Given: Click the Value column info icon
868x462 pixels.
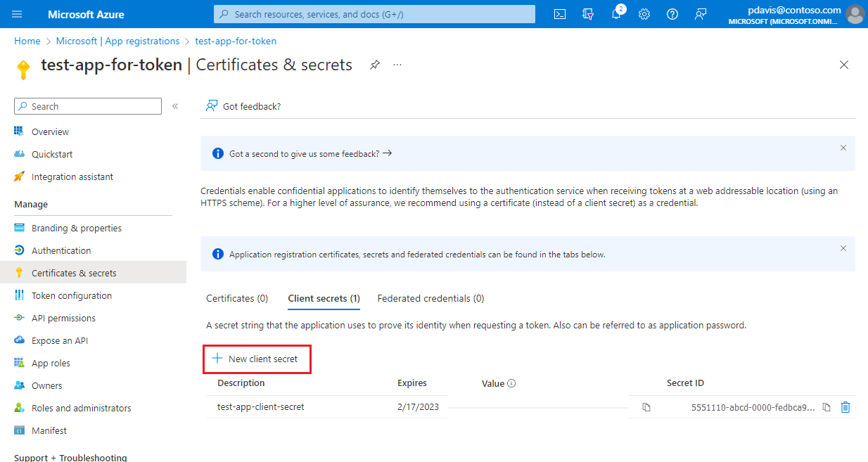Looking at the screenshot, I should click(x=511, y=383).
